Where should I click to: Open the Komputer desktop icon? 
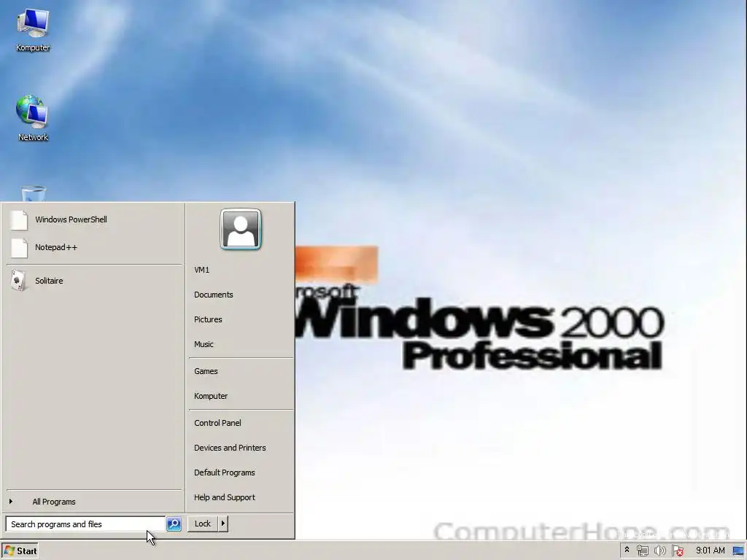coord(32,29)
